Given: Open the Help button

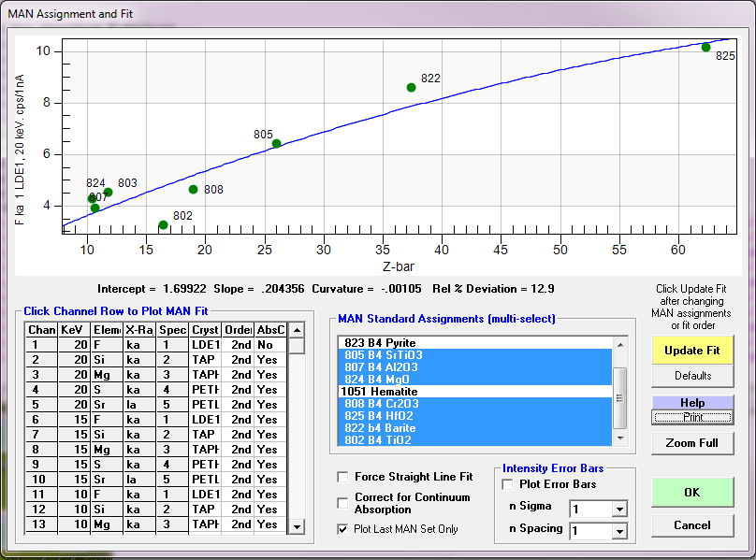Looking at the screenshot, I should tap(691, 402).
